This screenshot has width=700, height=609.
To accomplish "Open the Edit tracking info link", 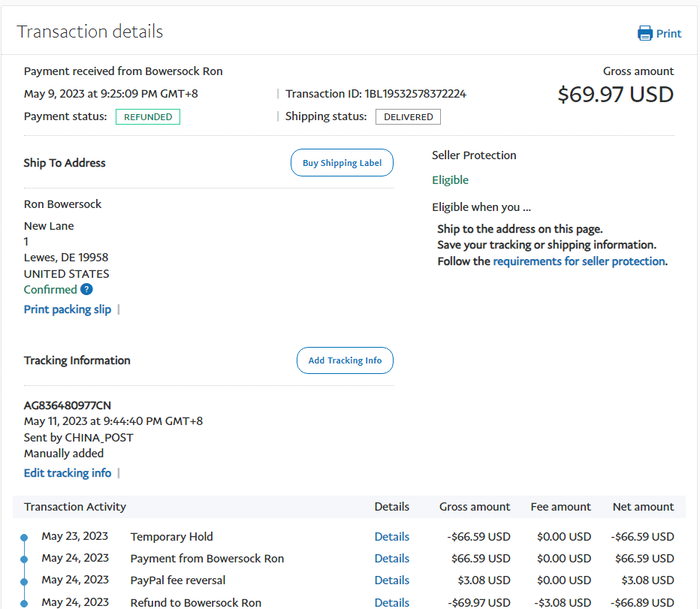I will [x=68, y=473].
